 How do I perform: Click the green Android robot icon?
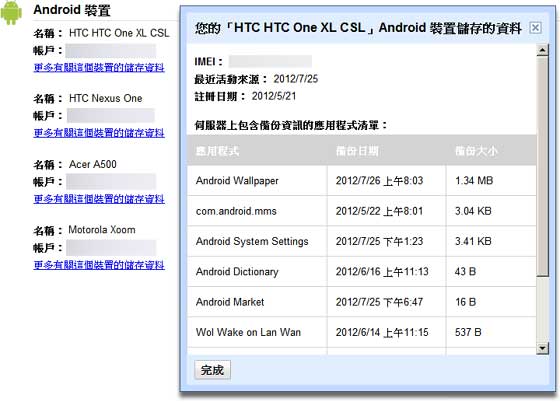click(x=11, y=13)
